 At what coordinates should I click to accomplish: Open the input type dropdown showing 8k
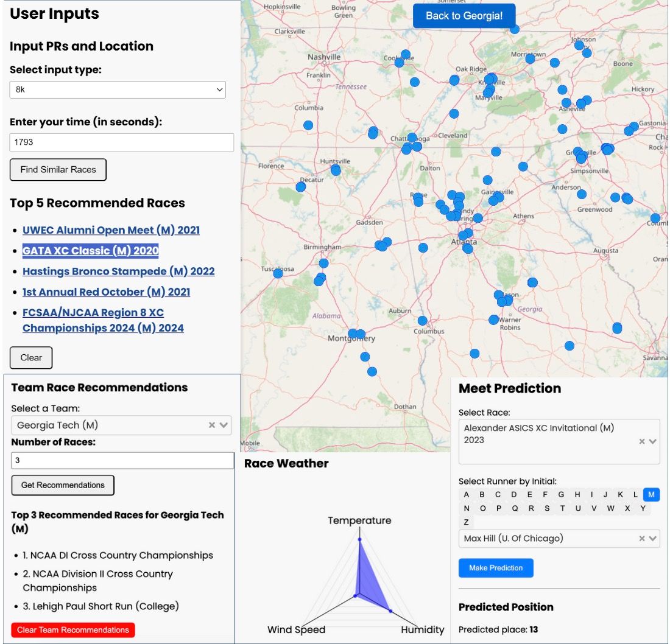point(118,89)
